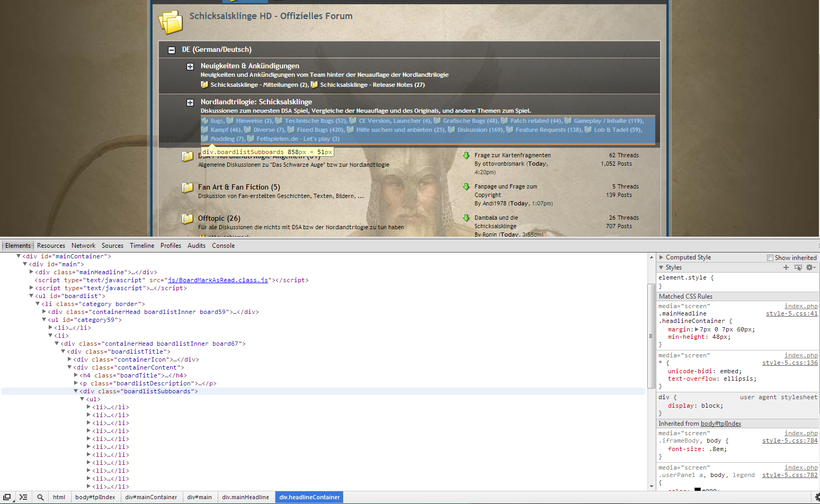The height and width of the screenshot is (504, 820).
Task: Click the Elements tree vertical scrollbar thumb
Action: click(x=651, y=336)
